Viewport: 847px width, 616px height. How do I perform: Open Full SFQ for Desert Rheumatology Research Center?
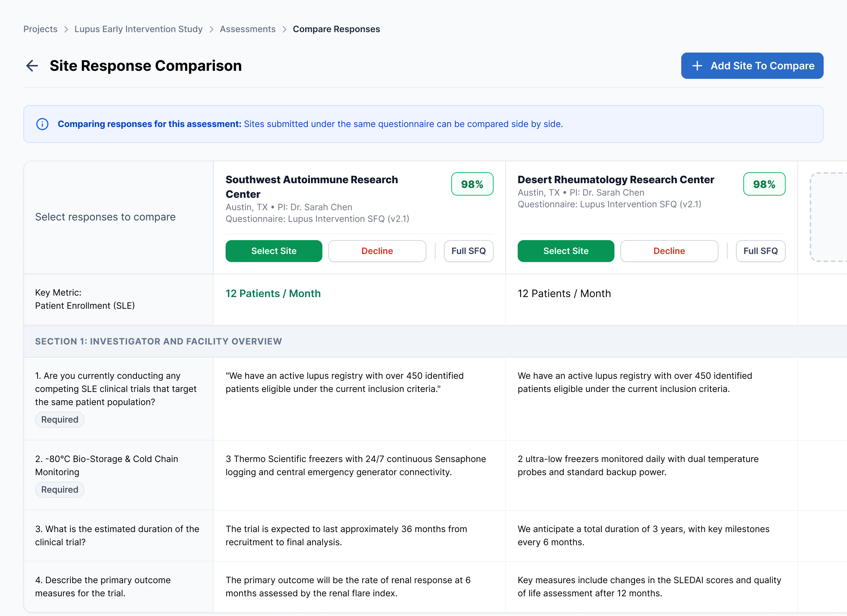[760, 251]
